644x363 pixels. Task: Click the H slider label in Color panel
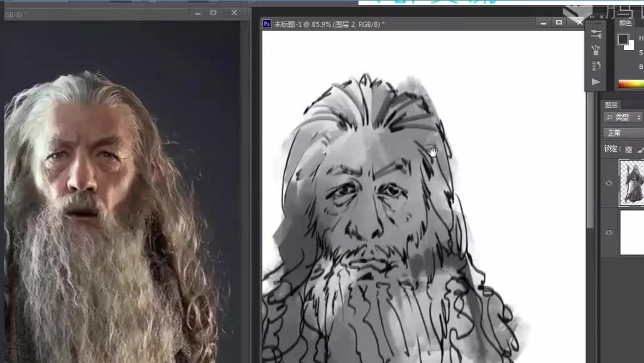click(x=641, y=38)
